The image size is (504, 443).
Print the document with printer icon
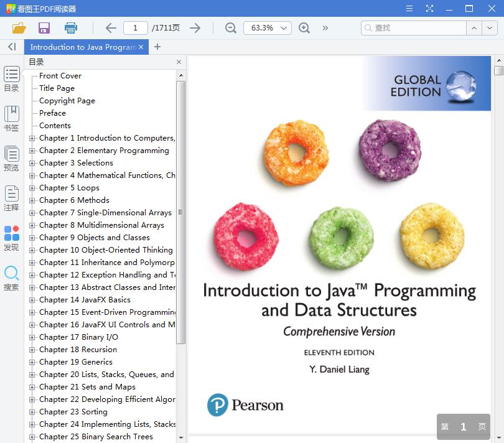click(x=71, y=28)
